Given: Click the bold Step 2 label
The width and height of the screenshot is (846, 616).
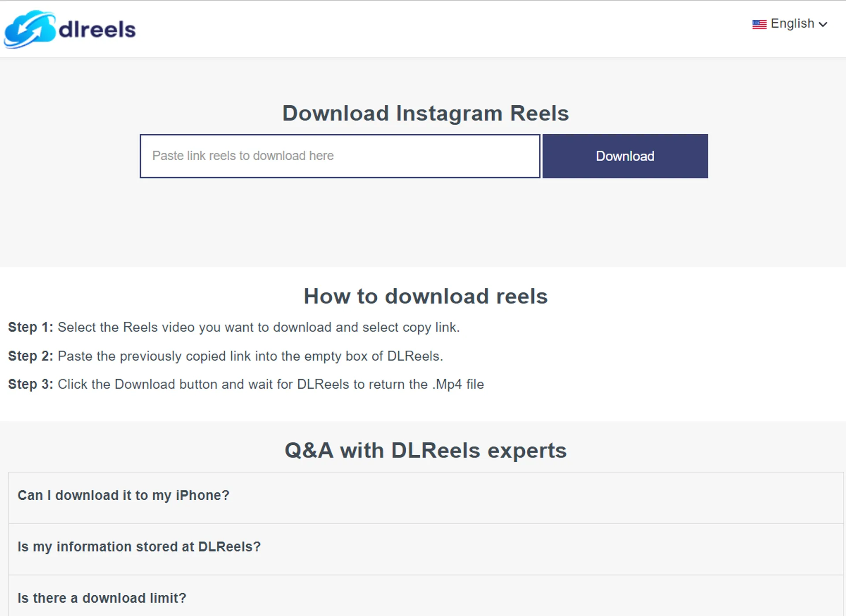Looking at the screenshot, I should [x=30, y=356].
